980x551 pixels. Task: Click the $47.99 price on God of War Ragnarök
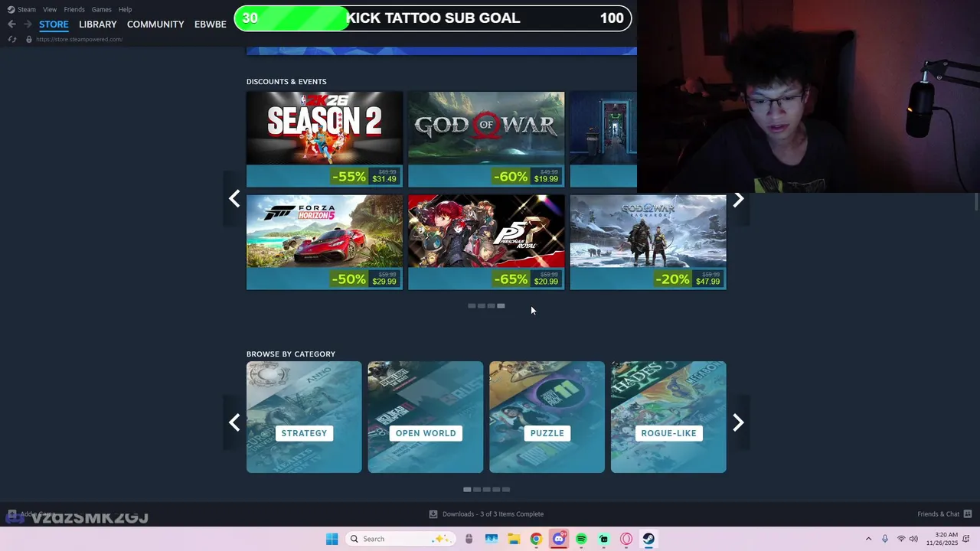(707, 282)
